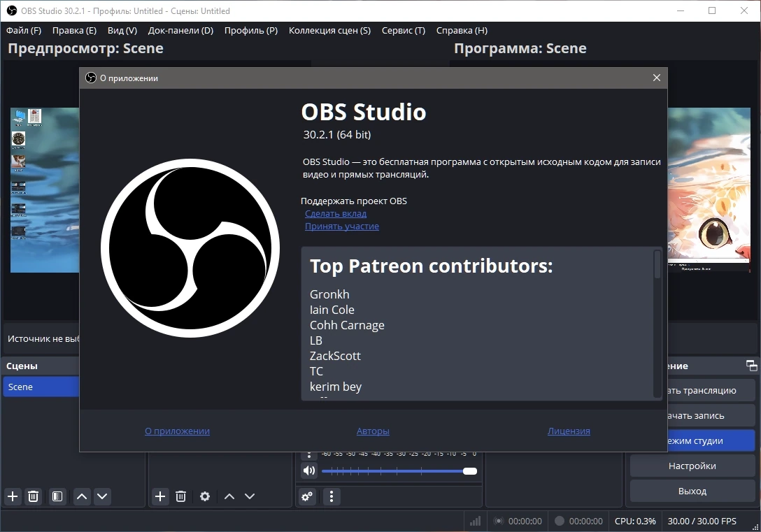Click the start streaming button
The height and width of the screenshot is (532, 761).
711,390
